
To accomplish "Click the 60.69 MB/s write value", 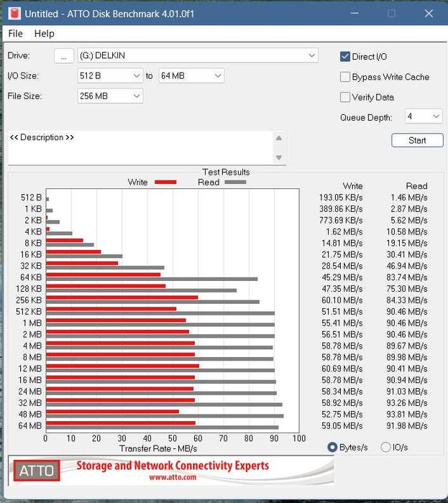I will click(x=342, y=369).
